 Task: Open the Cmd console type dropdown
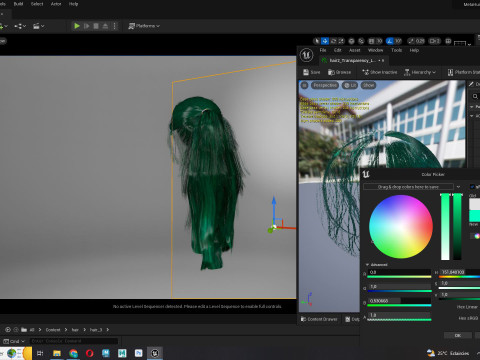pos(14,341)
